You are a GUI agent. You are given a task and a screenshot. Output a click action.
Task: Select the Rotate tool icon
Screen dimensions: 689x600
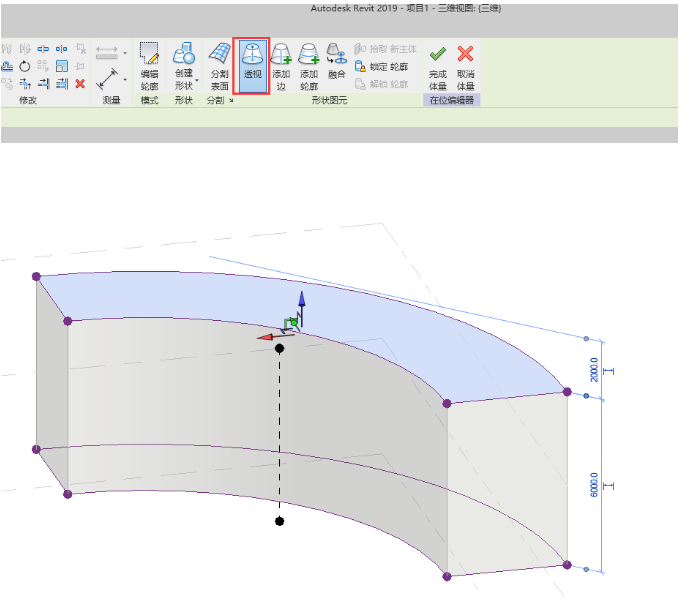click(25, 67)
